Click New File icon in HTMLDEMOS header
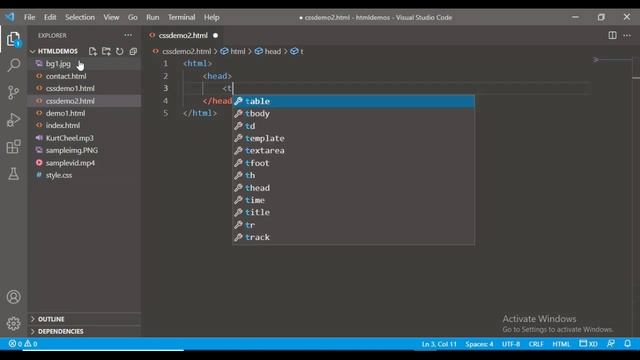 pos(93,51)
